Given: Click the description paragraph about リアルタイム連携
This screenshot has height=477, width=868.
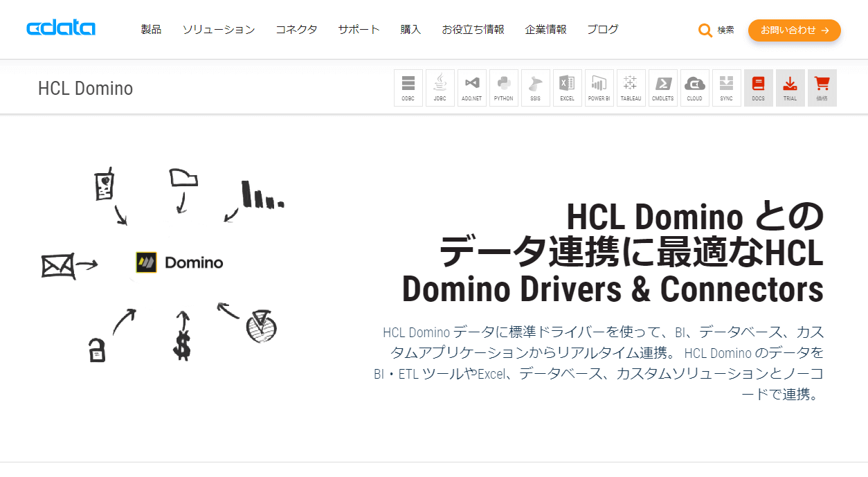Looking at the screenshot, I should [599, 363].
